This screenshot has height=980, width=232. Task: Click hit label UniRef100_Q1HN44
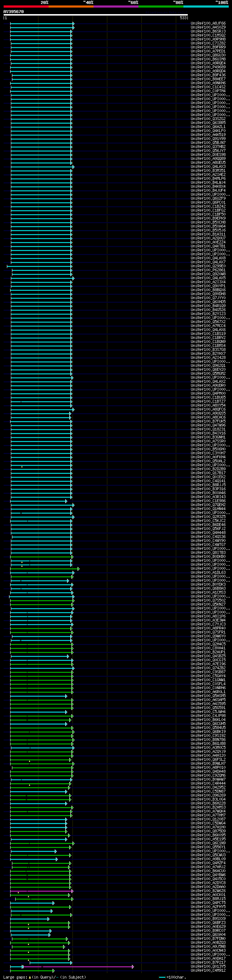click(x=208, y=509)
